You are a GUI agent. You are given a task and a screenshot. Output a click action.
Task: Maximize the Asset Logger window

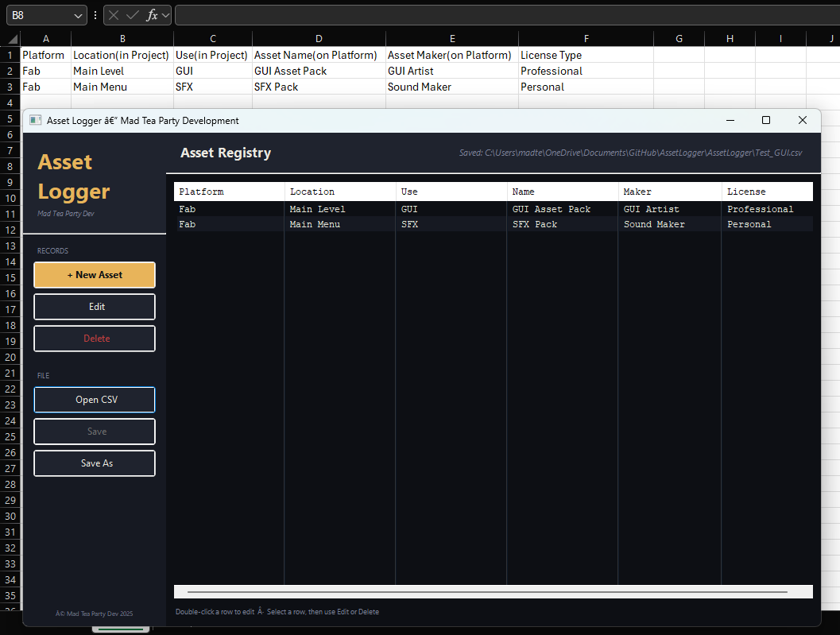coord(766,120)
